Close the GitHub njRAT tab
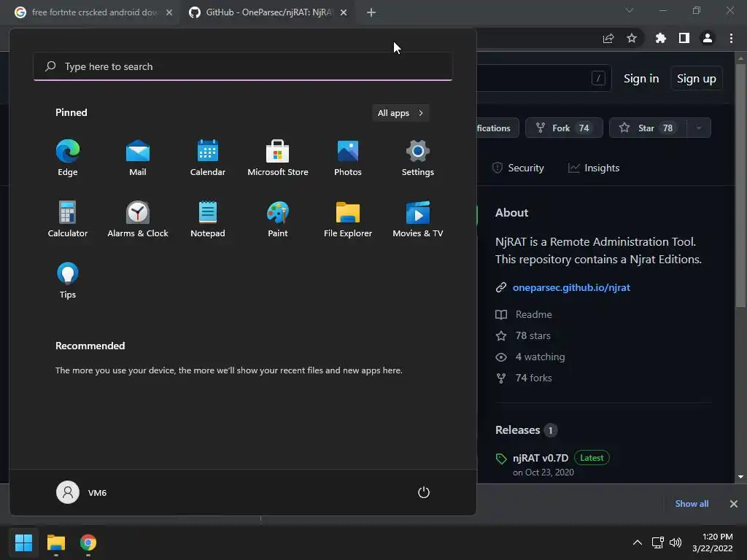Screen dimensions: 747x560 pyautogui.click(x=344, y=13)
